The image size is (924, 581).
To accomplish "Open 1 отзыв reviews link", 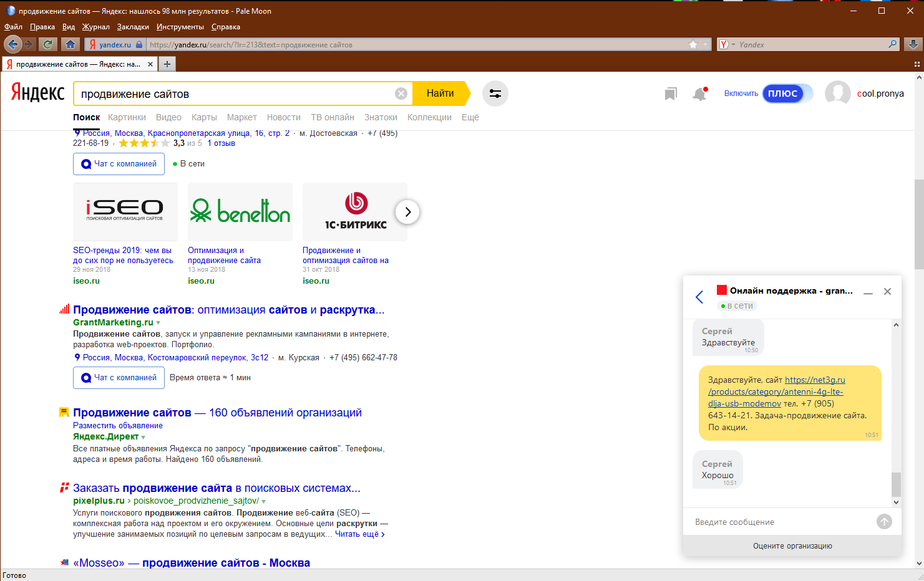I will coord(221,143).
